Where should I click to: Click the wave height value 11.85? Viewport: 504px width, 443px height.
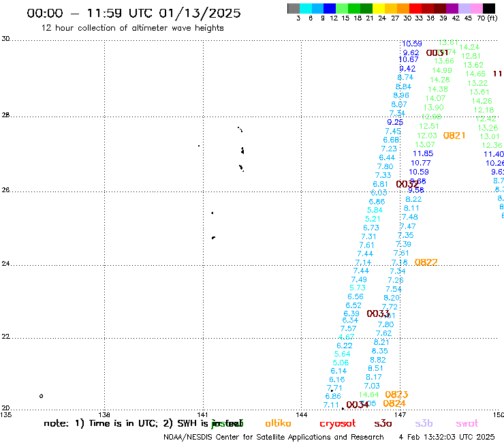click(423, 153)
